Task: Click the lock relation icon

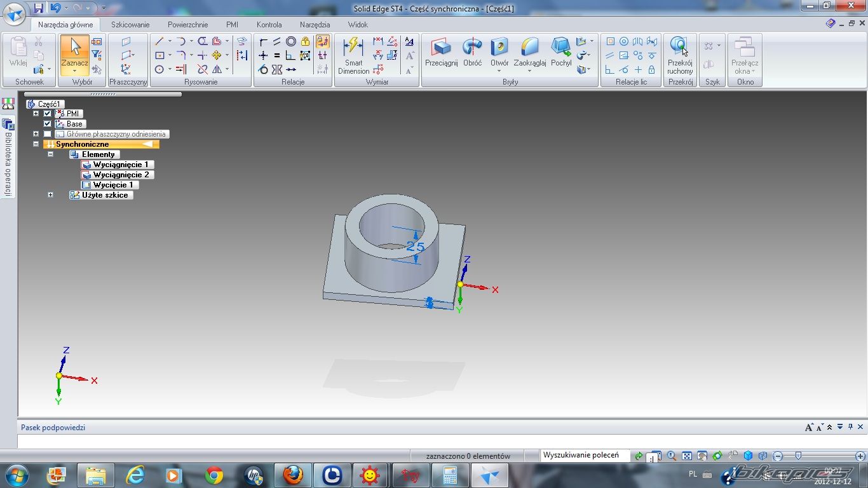Action: [x=305, y=41]
